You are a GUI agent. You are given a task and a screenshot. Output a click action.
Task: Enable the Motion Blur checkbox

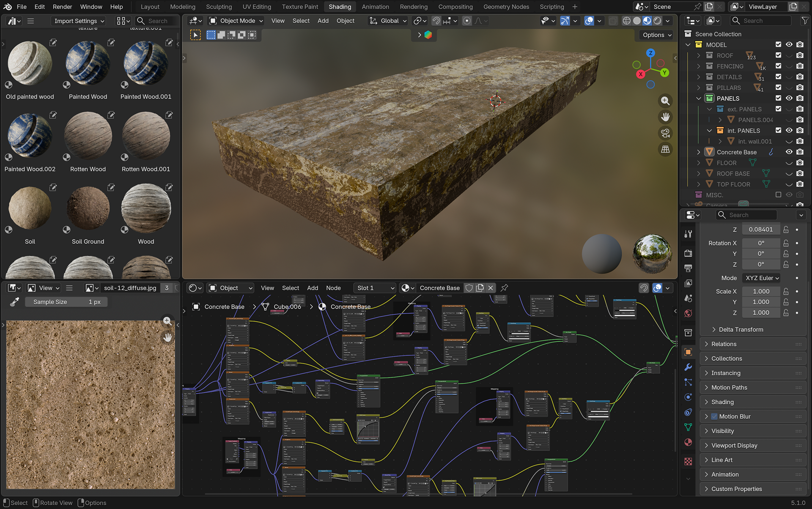tap(714, 416)
